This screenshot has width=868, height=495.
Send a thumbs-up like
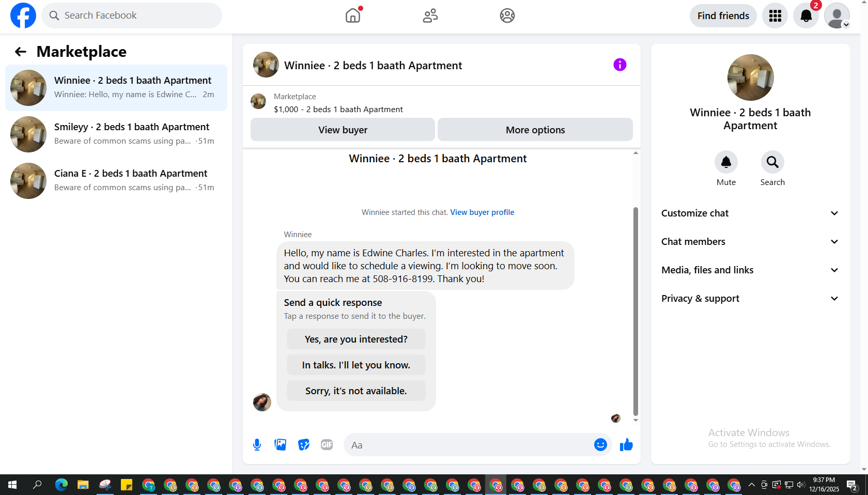626,445
